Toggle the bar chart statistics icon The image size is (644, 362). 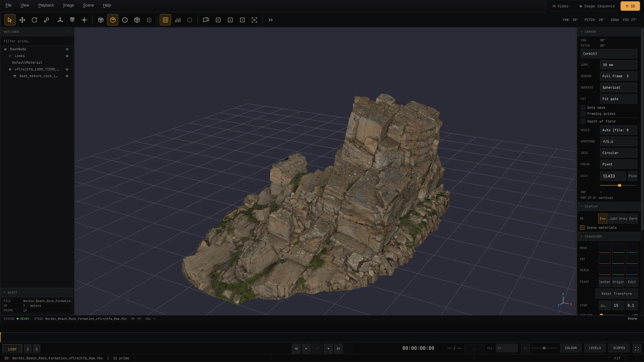178,20
